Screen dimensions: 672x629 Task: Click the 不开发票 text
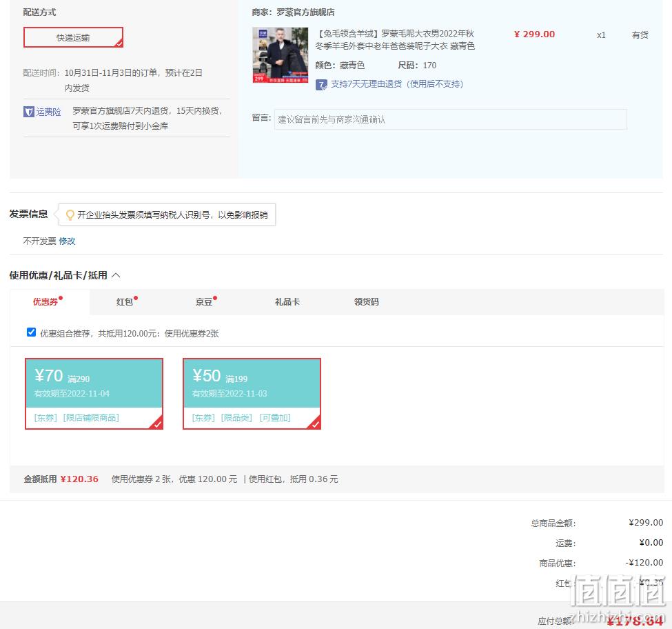[x=39, y=241]
